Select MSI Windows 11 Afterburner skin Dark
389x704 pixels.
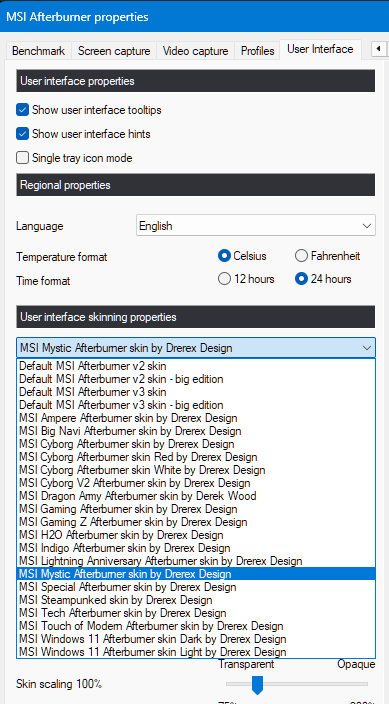click(196, 639)
